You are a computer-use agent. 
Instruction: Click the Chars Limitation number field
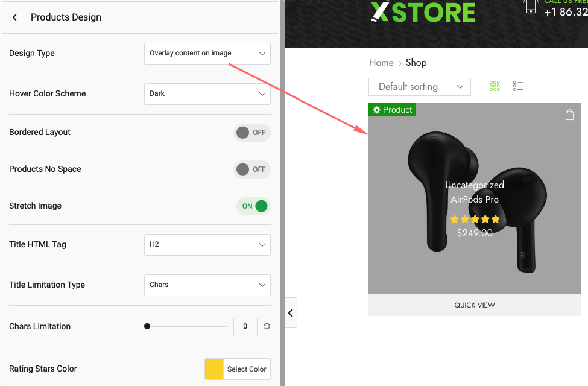click(x=245, y=326)
